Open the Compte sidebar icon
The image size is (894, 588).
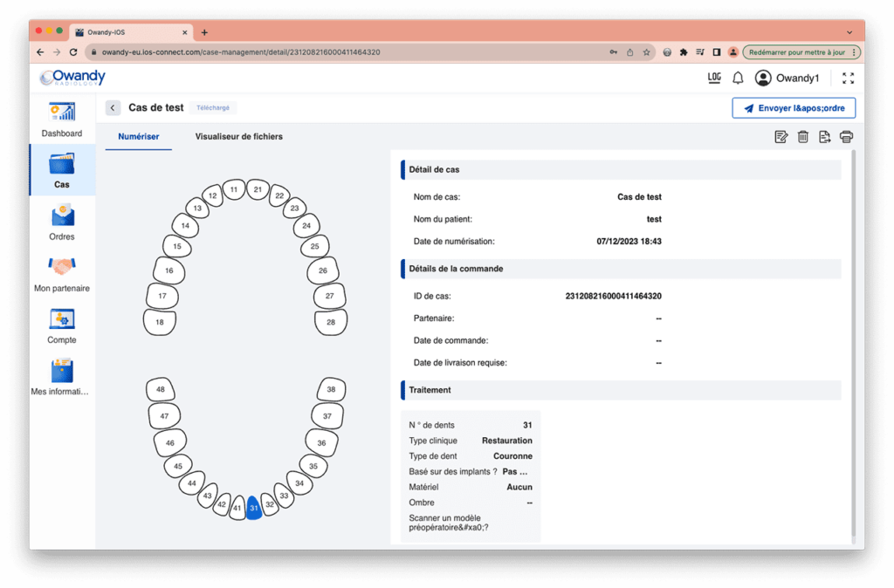(62, 319)
